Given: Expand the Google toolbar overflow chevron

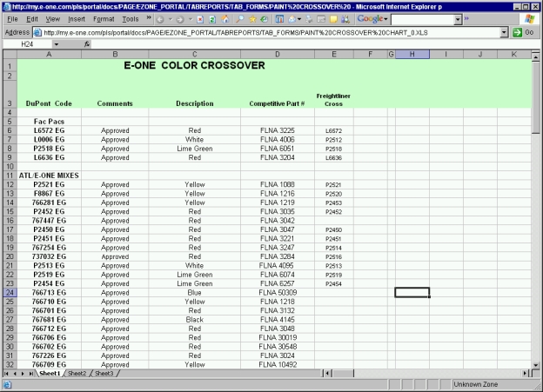Looking at the screenshot, I should click(x=466, y=18).
